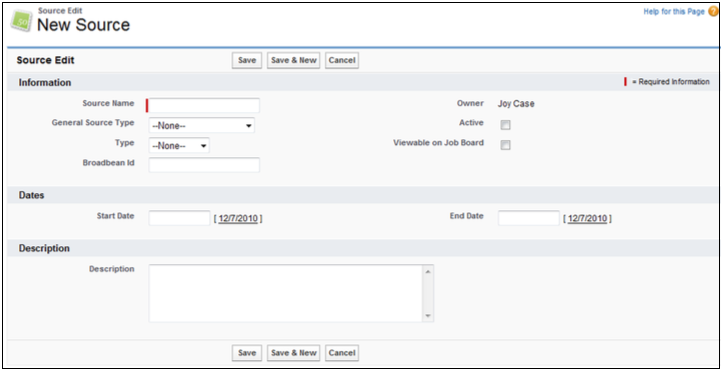Click the Required Information legend text

coord(671,82)
